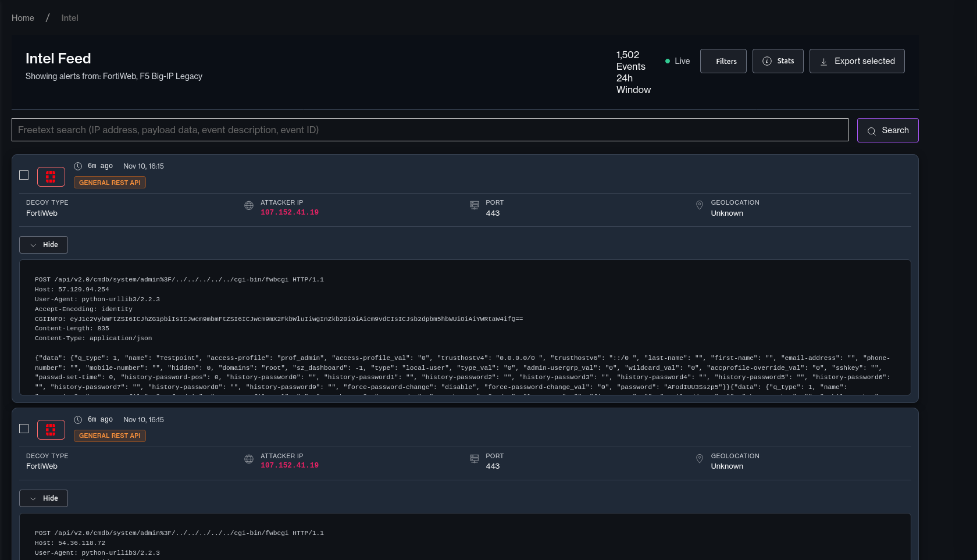
Task: Click the magnifier icon in the Search button
Action: coord(872,131)
